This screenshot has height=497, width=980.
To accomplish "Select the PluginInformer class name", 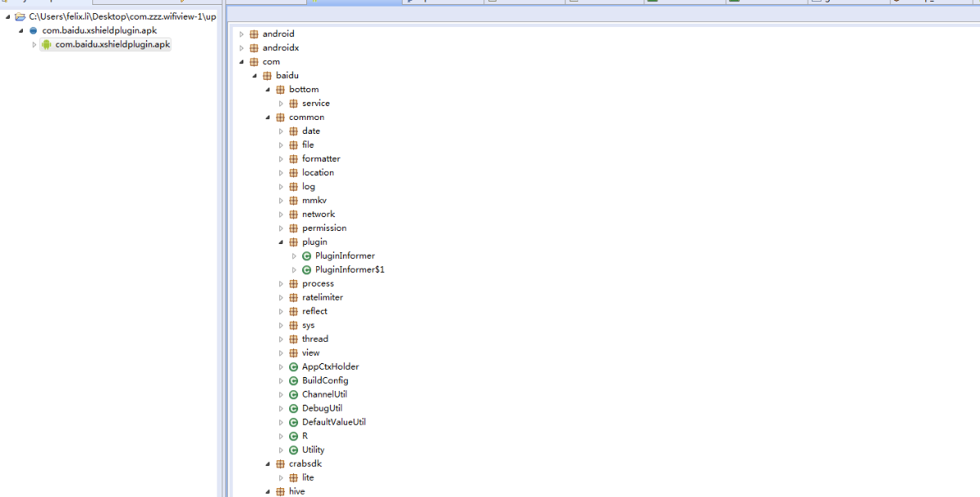I will (x=345, y=256).
